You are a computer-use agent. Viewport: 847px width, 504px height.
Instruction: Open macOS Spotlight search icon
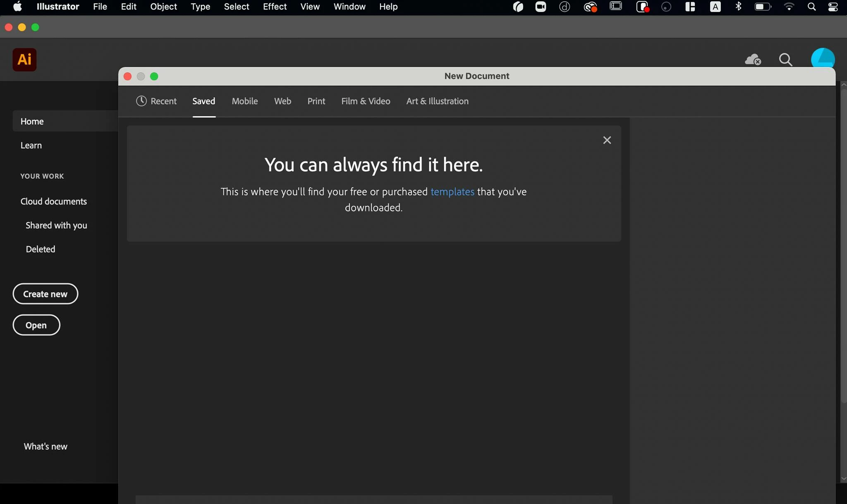coord(811,7)
